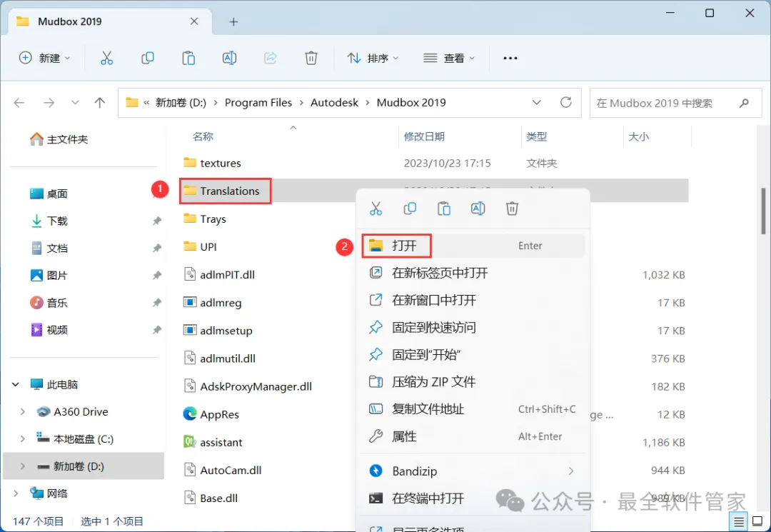This screenshot has width=771, height=532.
Task: Click the Delete trash icon in the context menu
Action: tap(512, 209)
